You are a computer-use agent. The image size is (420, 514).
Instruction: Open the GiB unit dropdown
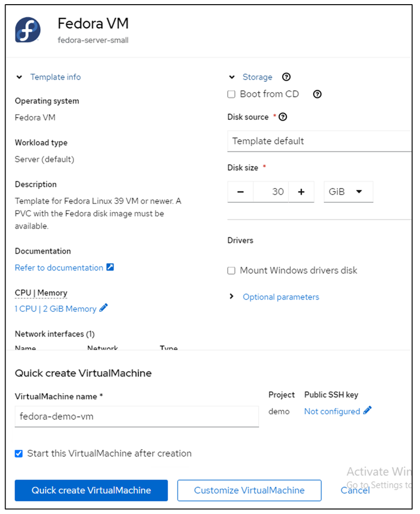coord(349,192)
